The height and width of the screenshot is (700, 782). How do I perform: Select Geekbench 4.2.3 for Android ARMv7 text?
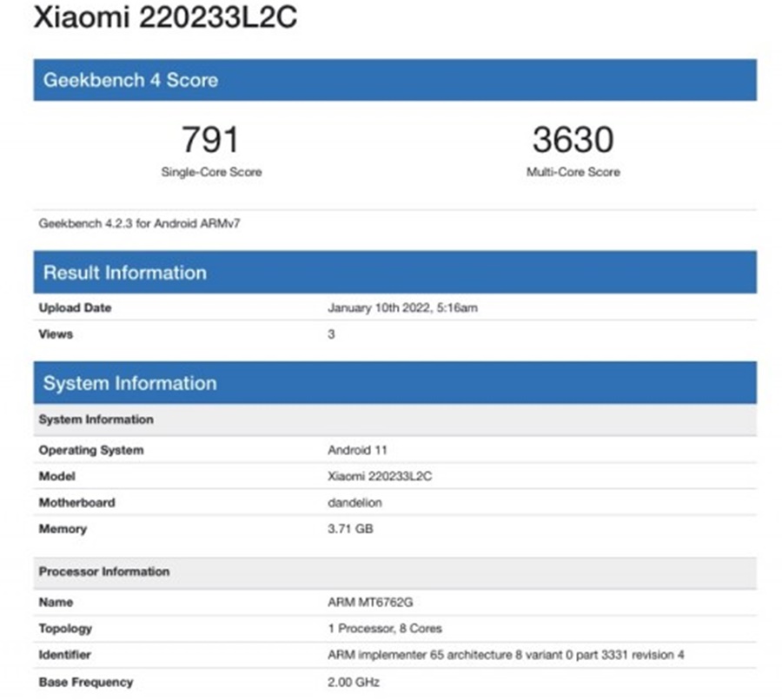[x=140, y=223]
